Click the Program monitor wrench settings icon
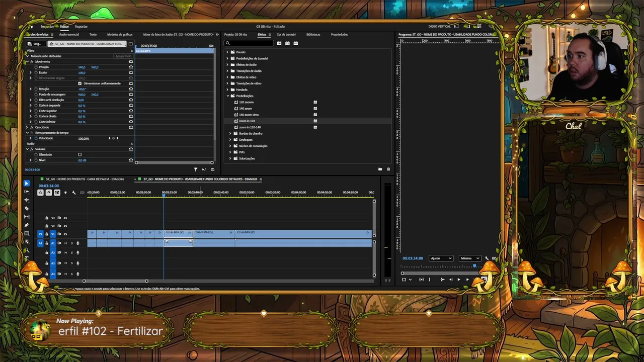Viewport: 644px width, 362px height. pyautogui.click(x=487, y=258)
